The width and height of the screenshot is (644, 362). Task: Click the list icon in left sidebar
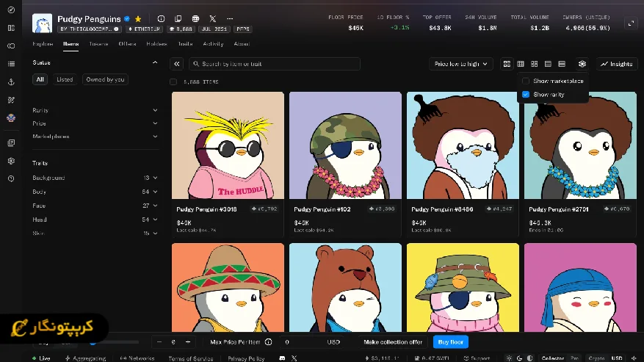tap(11, 64)
